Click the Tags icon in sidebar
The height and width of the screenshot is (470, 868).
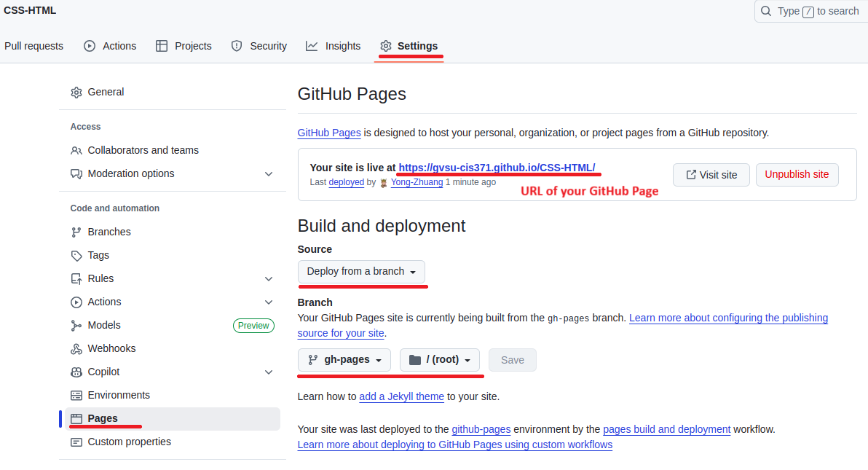click(x=76, y=255)
